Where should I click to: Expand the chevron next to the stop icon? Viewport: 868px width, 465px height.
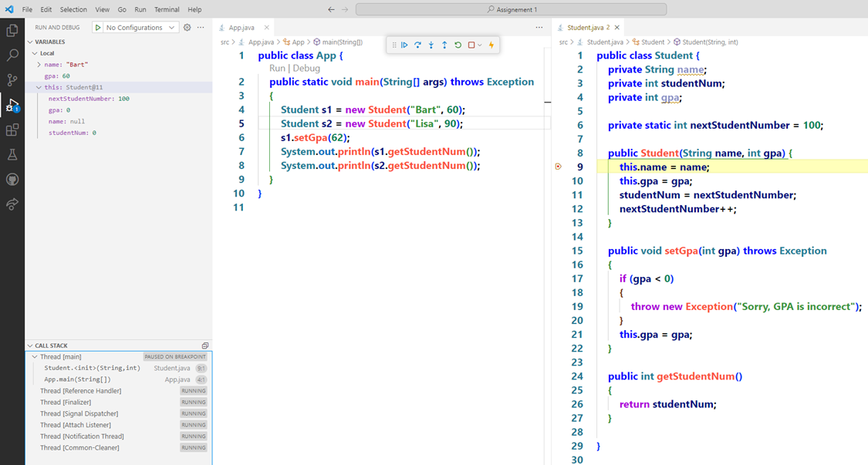pos(480,45)
